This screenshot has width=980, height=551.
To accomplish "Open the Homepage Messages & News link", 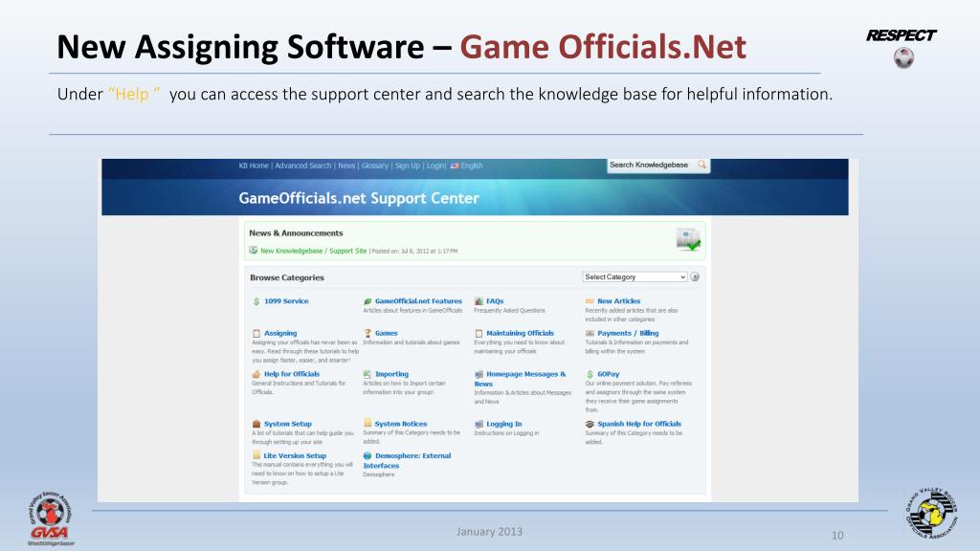I will 520,379.
